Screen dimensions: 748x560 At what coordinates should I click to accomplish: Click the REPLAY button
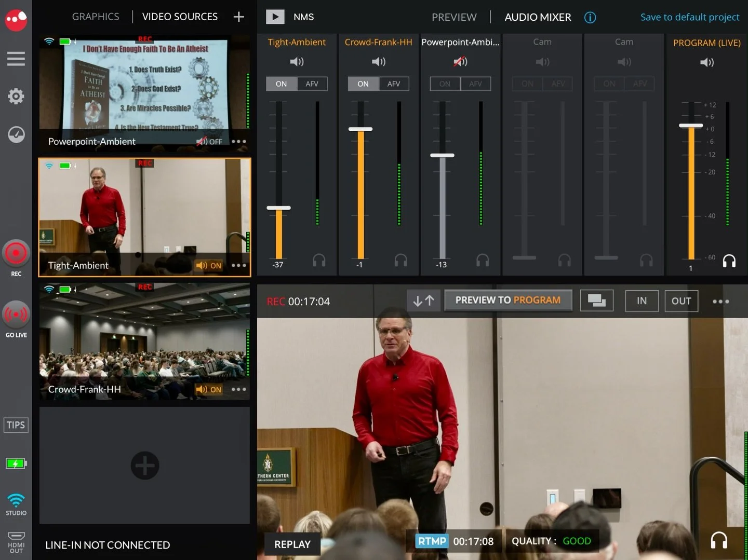[292, 544]
